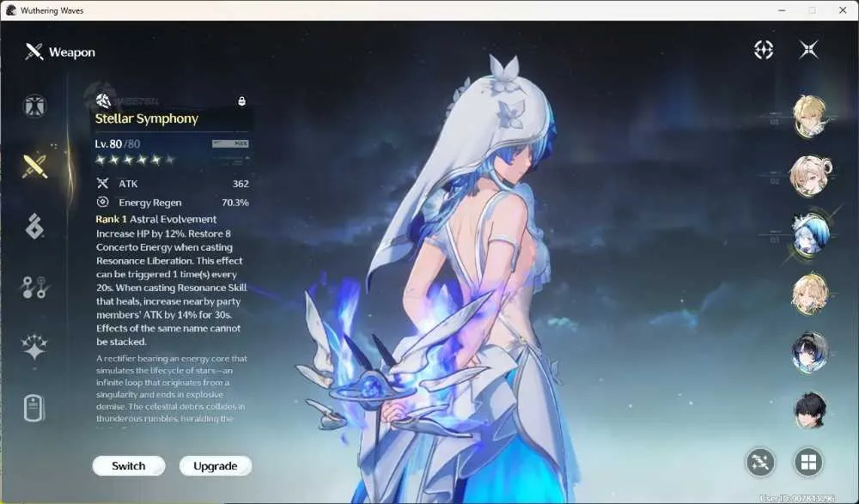
Task: Click the round swap-arrows icon at bottom right
Action: pyautogui.click(x=760, y=462)
